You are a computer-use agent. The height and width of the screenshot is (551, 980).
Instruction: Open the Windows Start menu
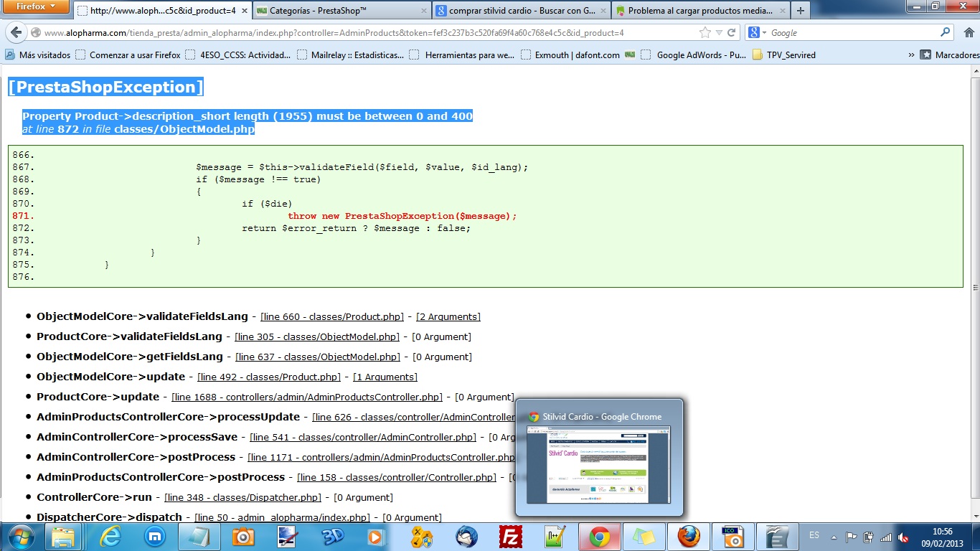coord(19,537)
